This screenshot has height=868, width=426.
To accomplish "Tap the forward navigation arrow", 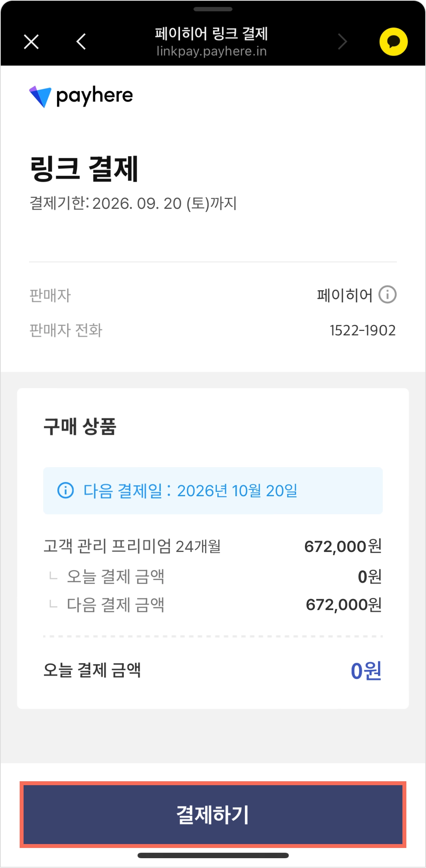I will tap(343, 42).
